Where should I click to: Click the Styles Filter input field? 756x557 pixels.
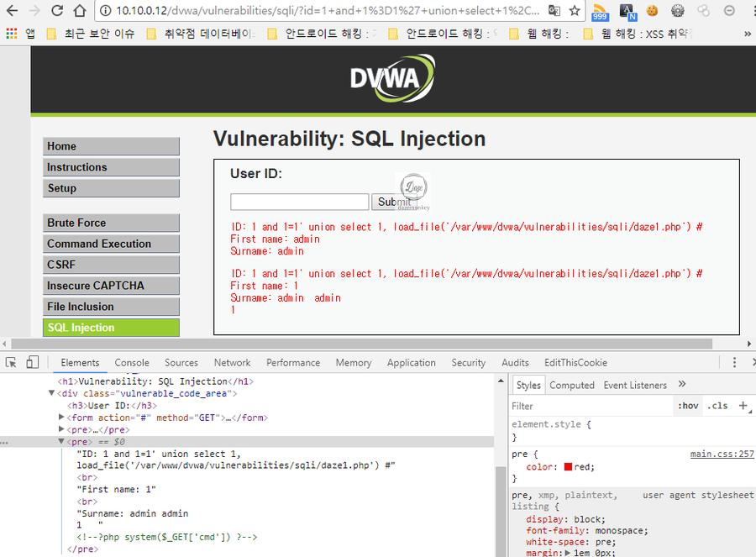pos(592,406)
